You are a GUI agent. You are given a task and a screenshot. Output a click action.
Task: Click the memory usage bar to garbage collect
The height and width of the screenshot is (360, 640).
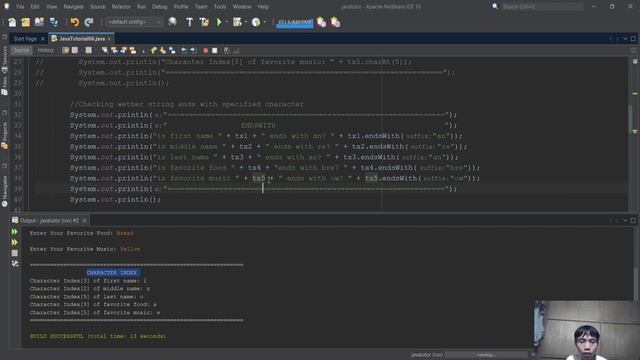[x=295, y=22]
